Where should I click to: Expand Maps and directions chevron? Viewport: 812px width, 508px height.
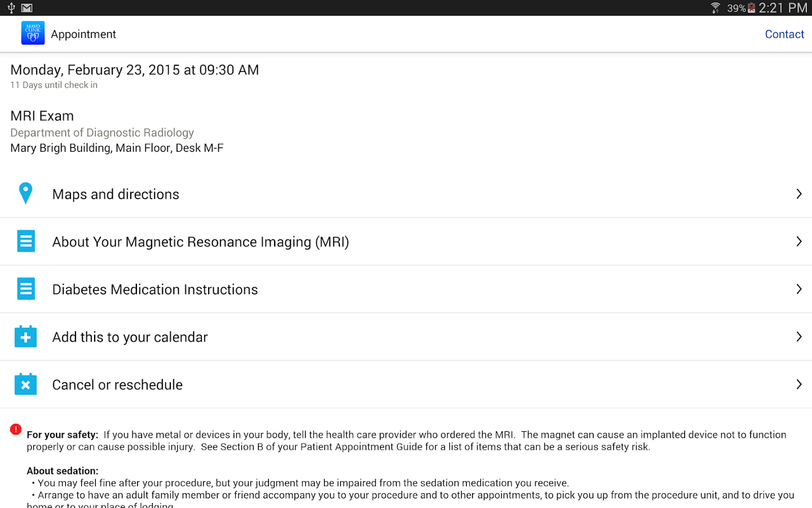[798, 194]
